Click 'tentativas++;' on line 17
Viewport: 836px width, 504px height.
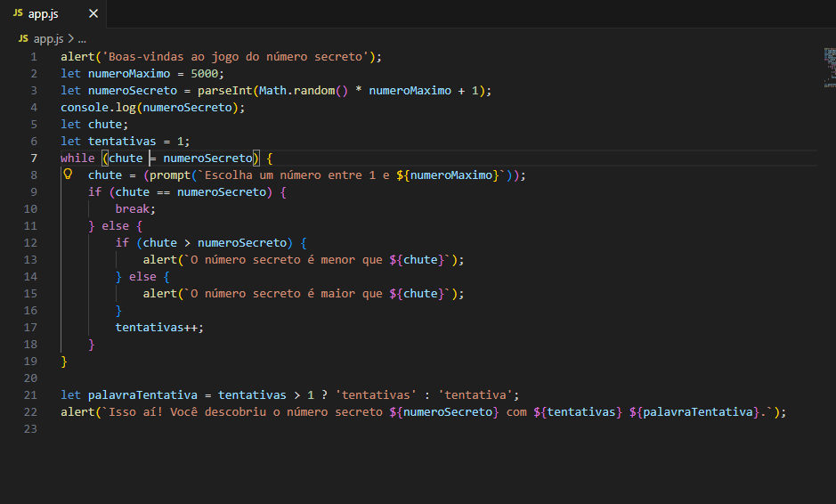pyautogui.click(x=159, y=328)
